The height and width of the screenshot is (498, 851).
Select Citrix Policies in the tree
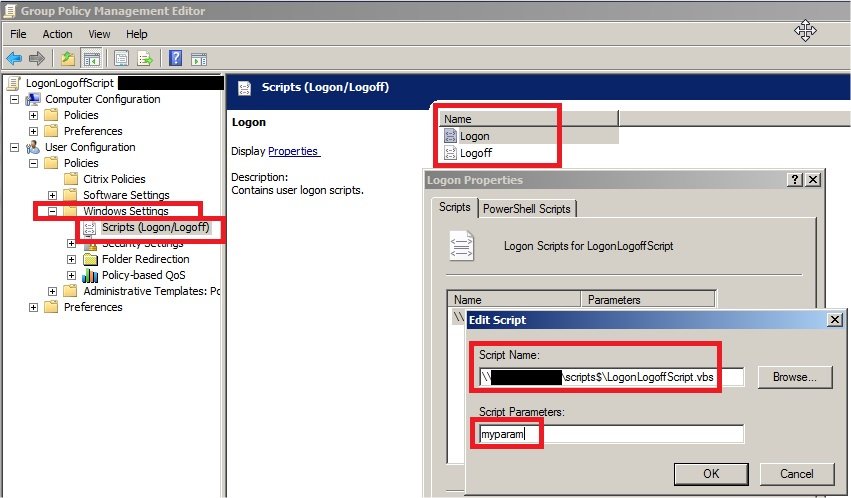coord(113,179)
